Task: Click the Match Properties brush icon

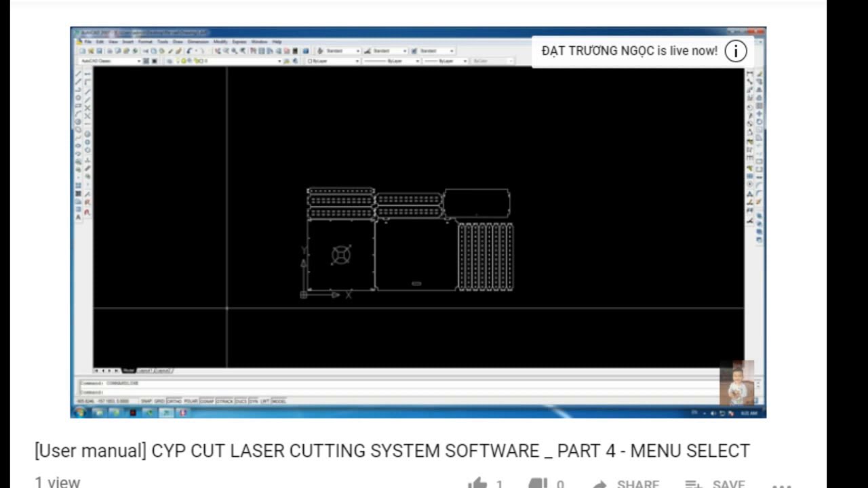Action: (x=170, y=51)
